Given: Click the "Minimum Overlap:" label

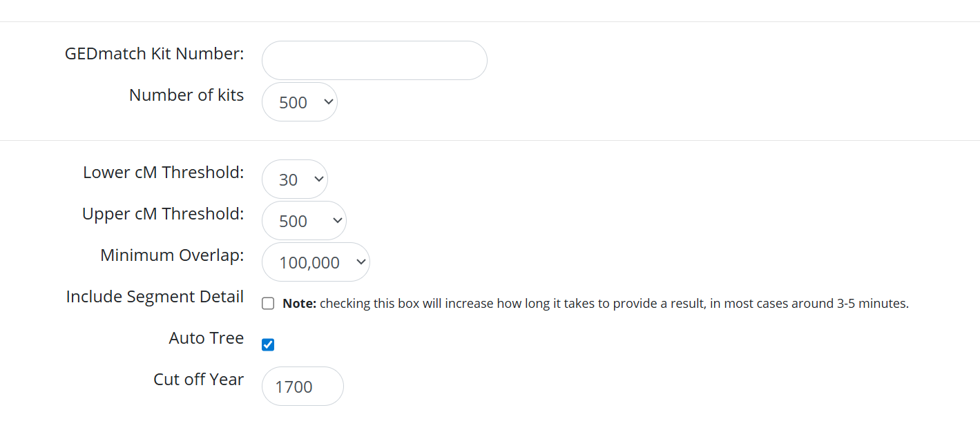Looking at the screenshot, I should (x=172, y=255).
